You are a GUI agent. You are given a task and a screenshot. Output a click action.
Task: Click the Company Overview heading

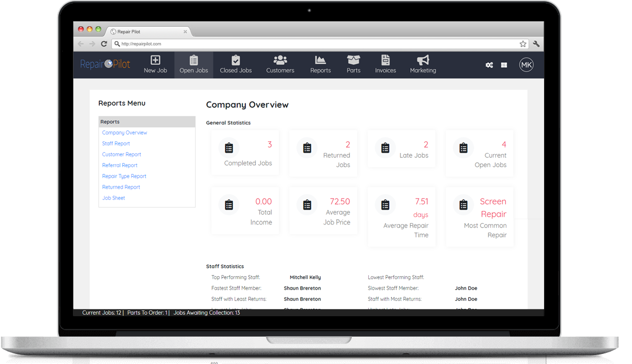(247, 105)
